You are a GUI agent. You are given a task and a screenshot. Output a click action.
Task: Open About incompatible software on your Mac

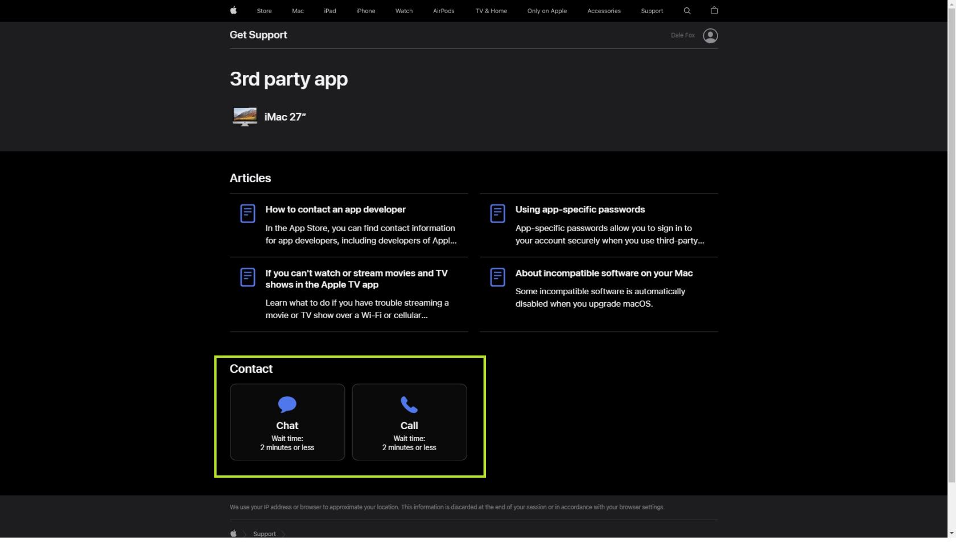click(604, 273)
